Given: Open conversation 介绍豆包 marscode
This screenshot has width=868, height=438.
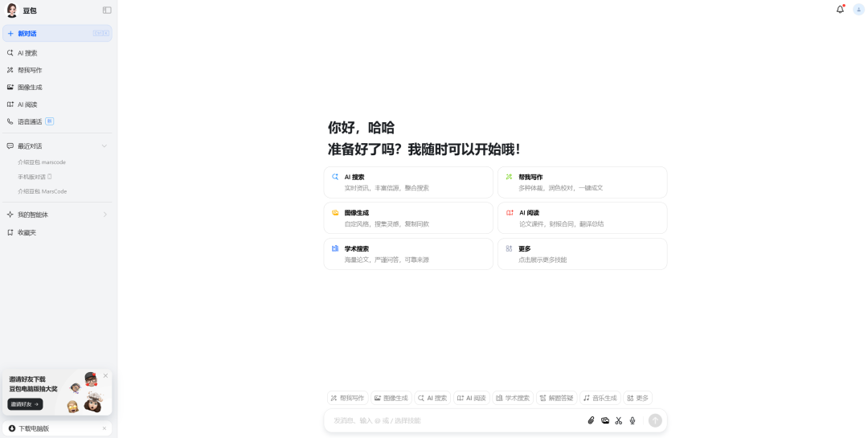Looking at the screenshot, I should (42, 162).
